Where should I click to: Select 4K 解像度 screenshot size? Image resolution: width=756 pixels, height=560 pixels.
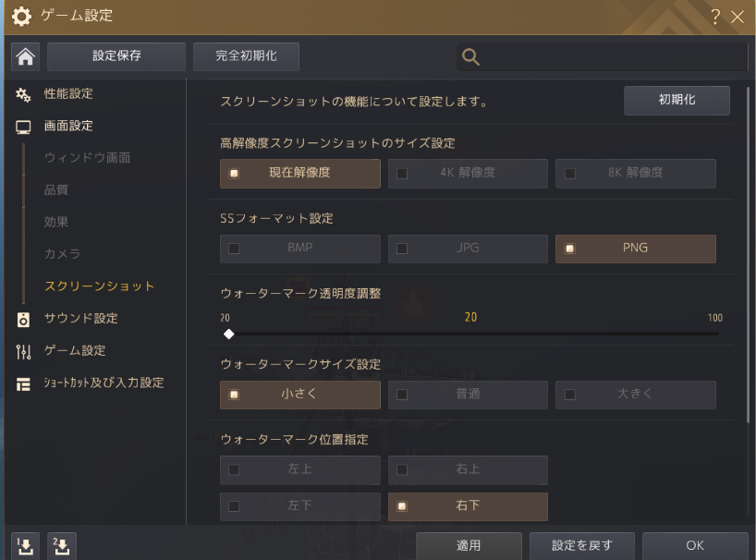tap(467, 173)
